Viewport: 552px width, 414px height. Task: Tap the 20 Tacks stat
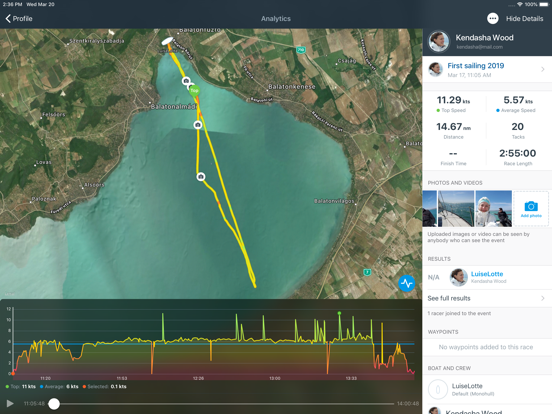[518, 131]
